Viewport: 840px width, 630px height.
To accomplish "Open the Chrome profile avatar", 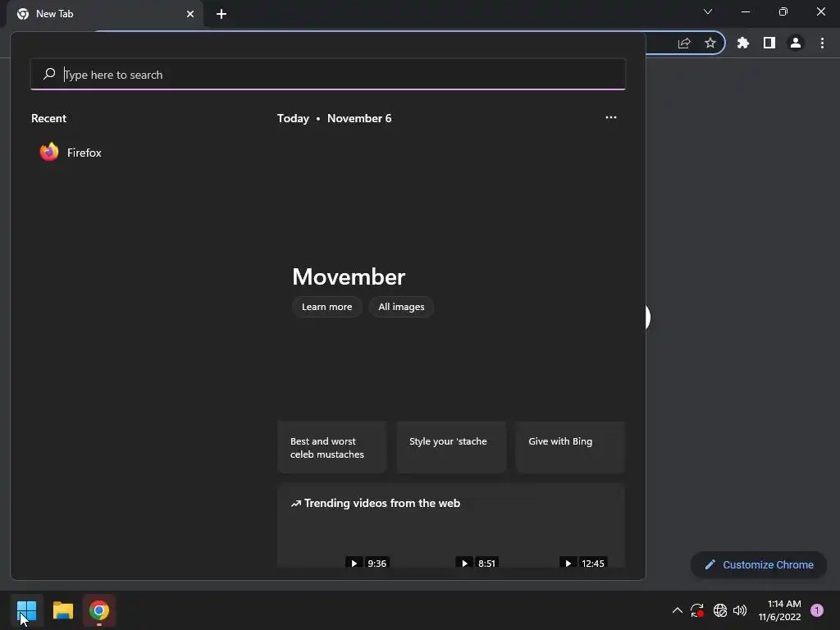I will click(x=796, y=43).
